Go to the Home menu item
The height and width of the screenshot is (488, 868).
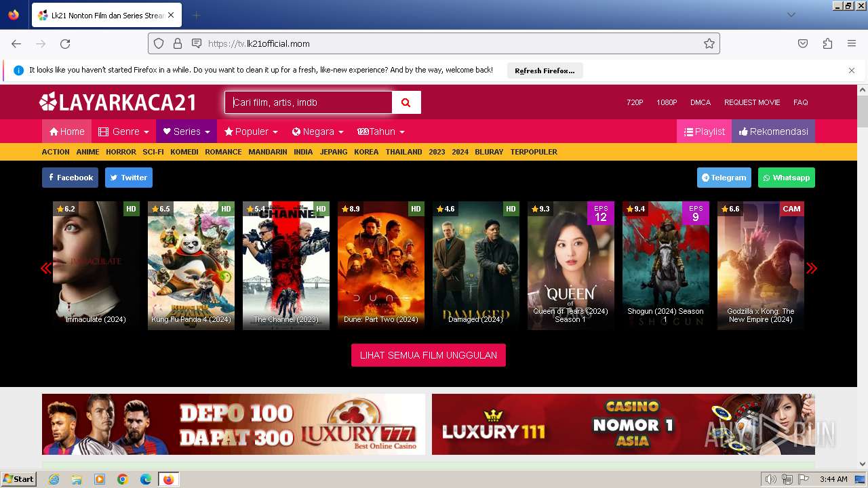tap(67, 131)
